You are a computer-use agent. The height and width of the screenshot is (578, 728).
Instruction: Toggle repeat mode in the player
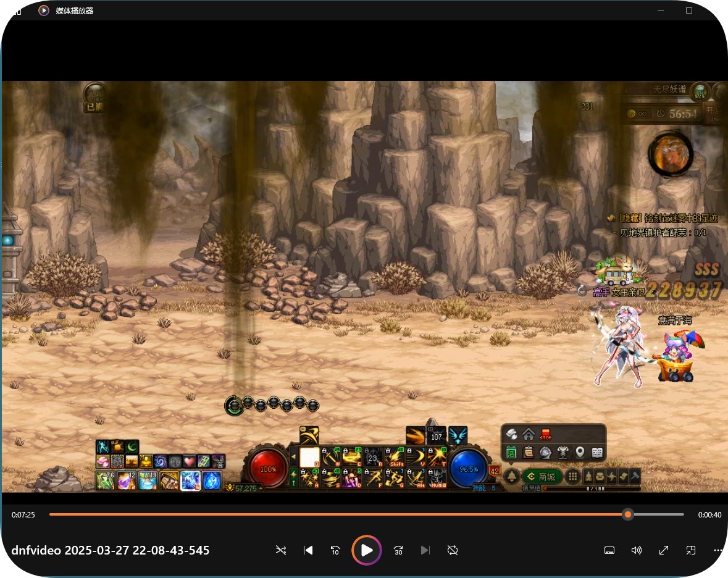[x=452, y=550]
